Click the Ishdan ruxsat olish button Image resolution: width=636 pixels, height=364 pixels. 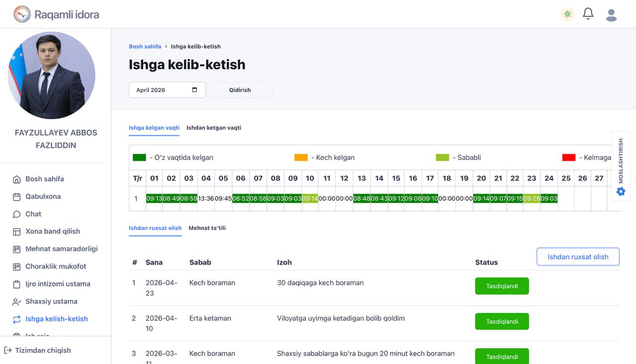click(578, 257)
